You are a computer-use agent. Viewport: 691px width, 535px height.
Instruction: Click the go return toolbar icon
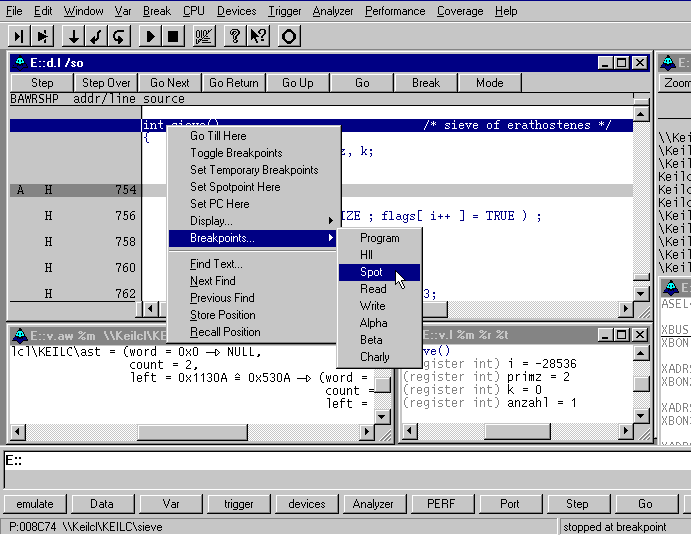[96, 36]
